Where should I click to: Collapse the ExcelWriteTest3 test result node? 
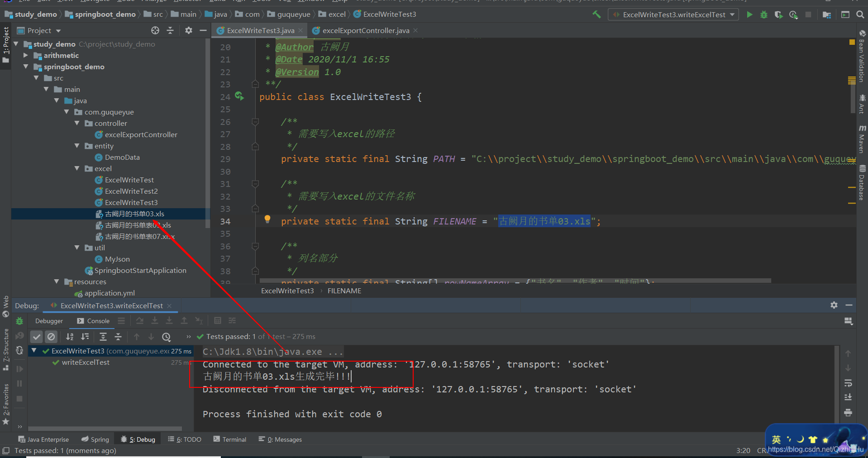[x=33, y=350]
